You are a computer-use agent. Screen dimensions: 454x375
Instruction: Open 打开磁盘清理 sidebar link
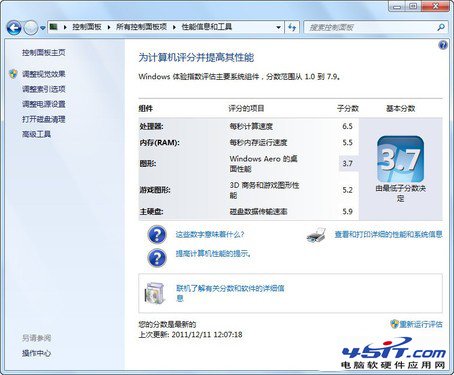44,119
